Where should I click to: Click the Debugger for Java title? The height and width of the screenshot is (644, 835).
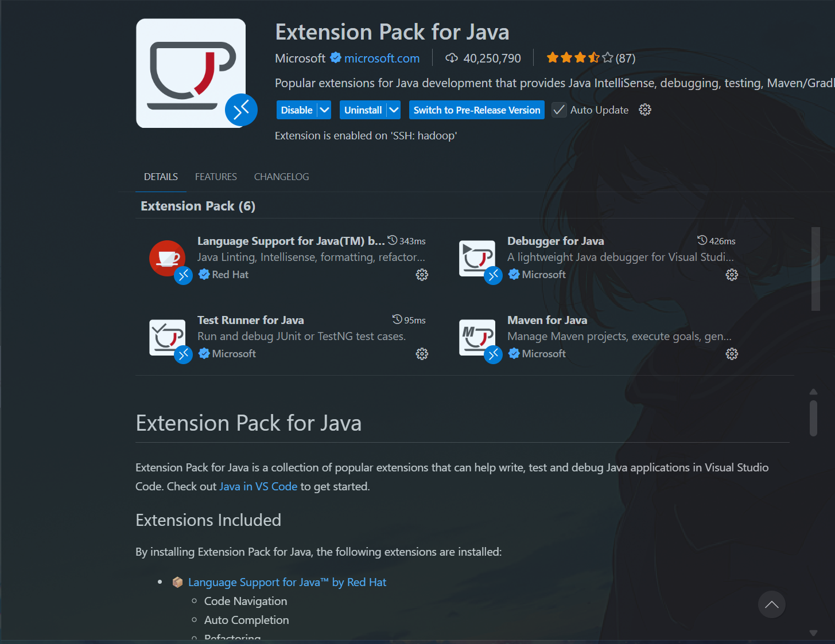[x=556, y=241]
